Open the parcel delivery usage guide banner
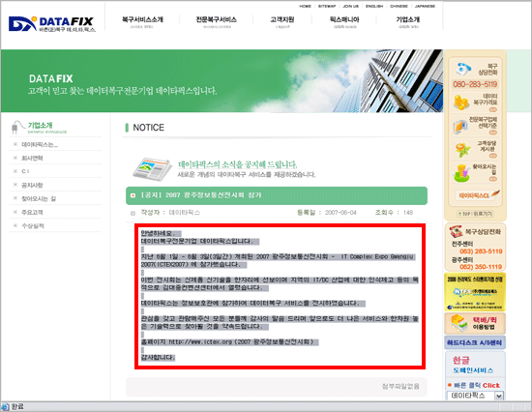The height and width of the screenshot is (412, 532). pyautogui.click(x=475, y=323)
